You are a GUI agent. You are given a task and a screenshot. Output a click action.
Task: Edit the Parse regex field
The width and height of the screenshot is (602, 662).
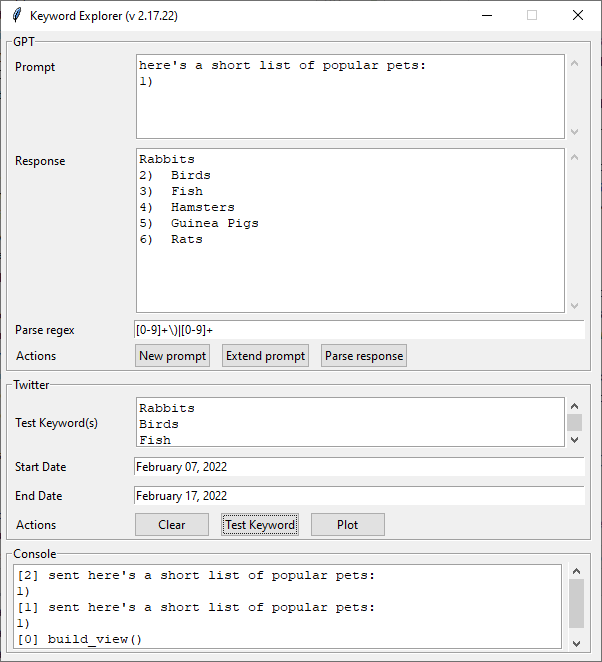358,330
